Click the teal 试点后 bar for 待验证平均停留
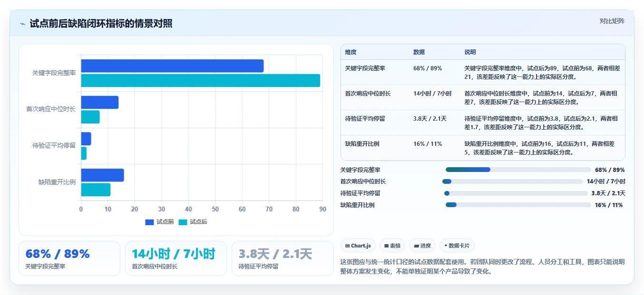Image resolution: width=644 pixels, height=295 pixels. 84,153
